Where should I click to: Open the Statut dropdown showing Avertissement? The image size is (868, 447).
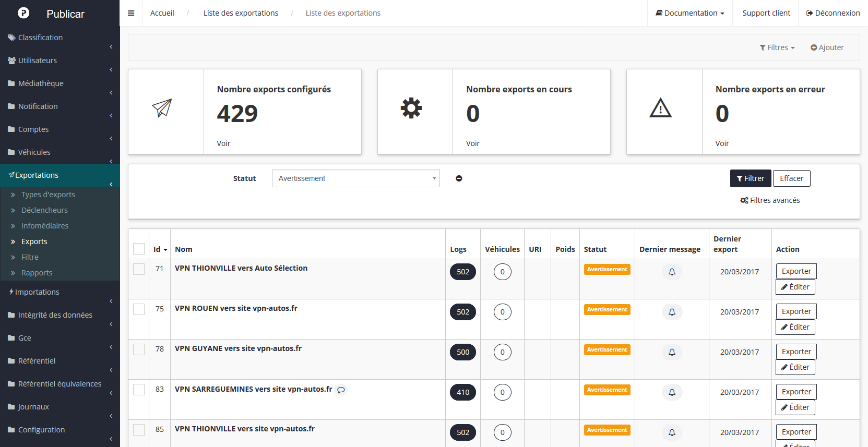coord(355,178)
